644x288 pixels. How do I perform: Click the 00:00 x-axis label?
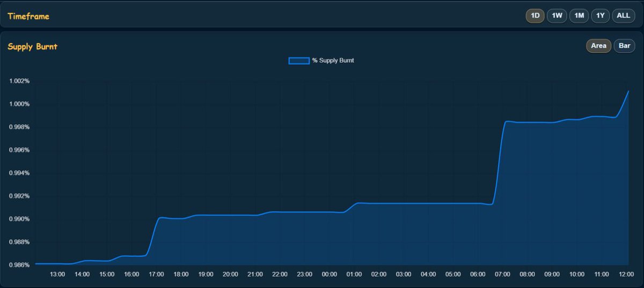point(329,275)
